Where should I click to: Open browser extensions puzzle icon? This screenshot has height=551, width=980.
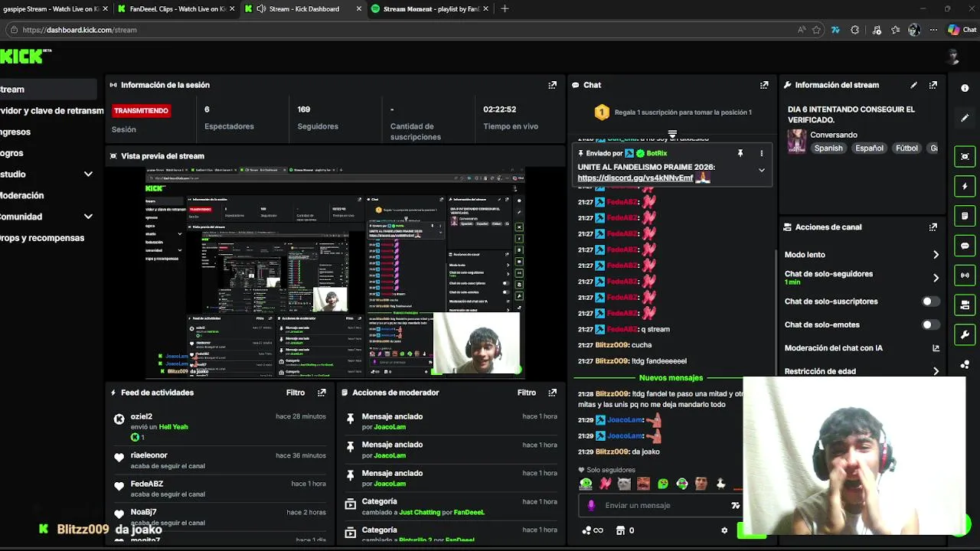click(855, 30)
